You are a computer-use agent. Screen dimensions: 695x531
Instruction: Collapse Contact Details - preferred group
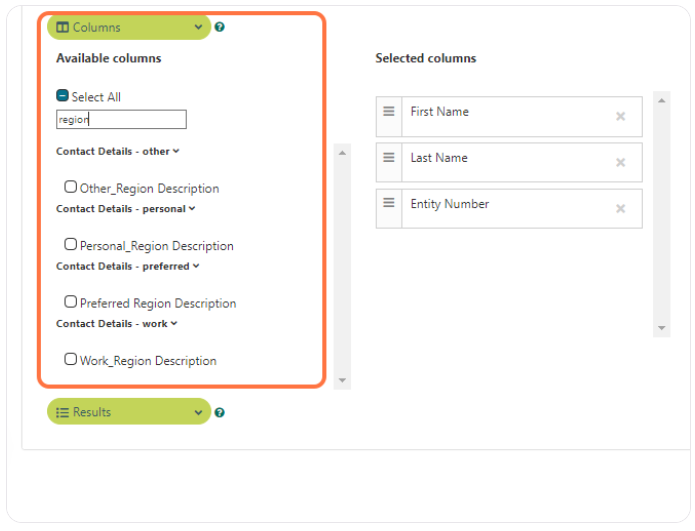[x=128, y=266]
